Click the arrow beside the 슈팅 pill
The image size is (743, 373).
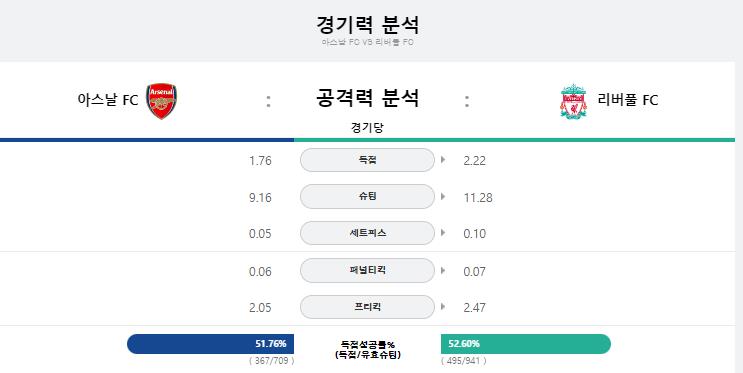[443, 196]
